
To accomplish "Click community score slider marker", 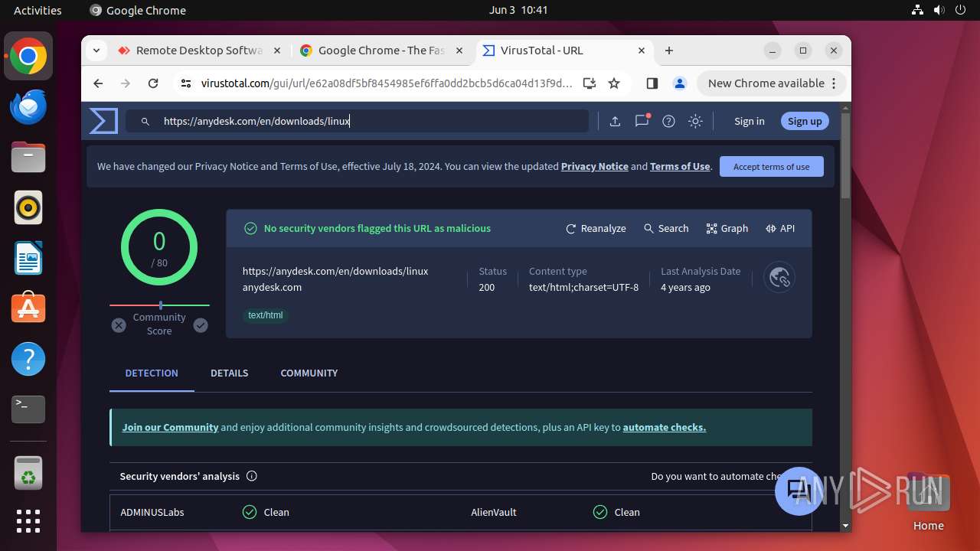I will (160, 305).
